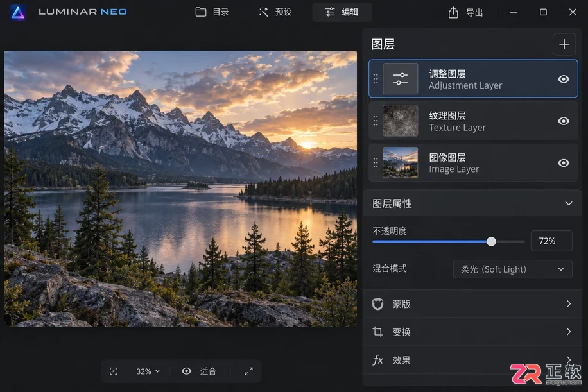
Task: Click the landscape photo in canvas
Action: [180, 189]
